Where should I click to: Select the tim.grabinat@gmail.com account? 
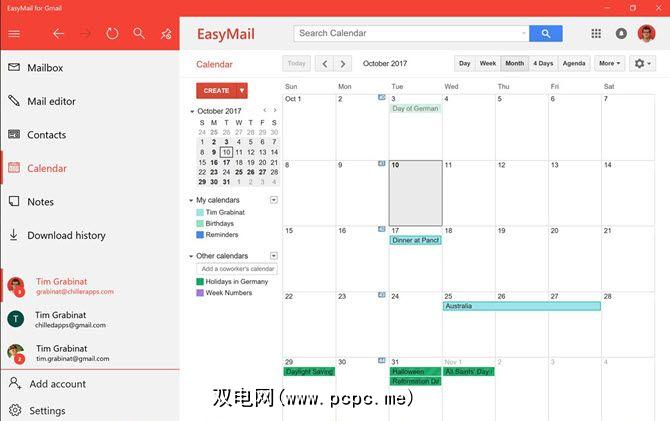90,353
